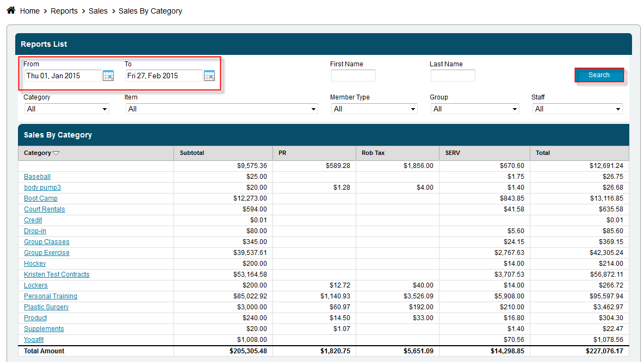Click inside the Last Name field
The image size is (644, 362).
(x=453, y=75)
